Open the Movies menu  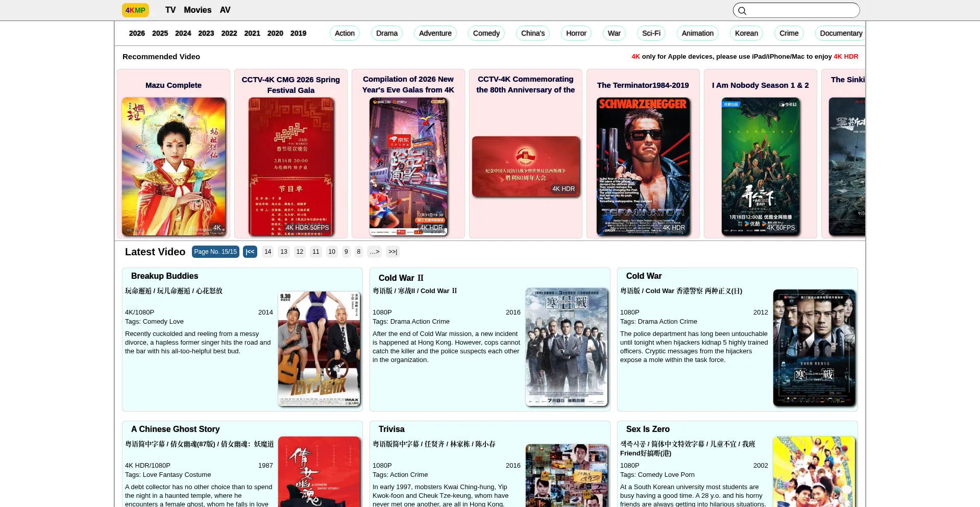tap(198, 10)
